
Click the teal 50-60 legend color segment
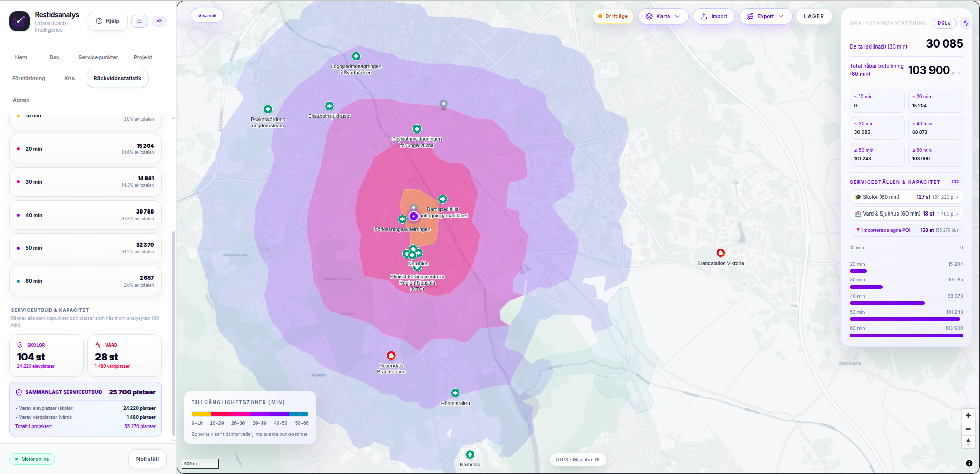click(299, 414)
